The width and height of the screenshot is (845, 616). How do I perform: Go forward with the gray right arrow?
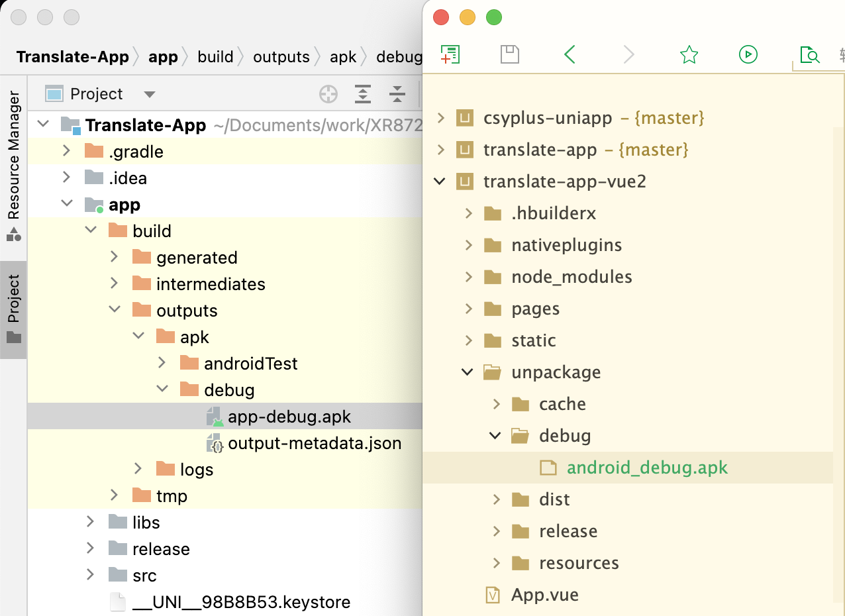(629, 54)
